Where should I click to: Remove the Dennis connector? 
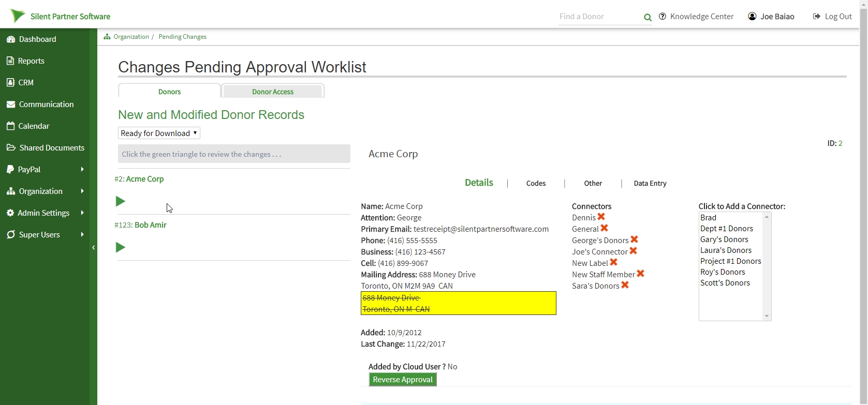coord(601,217)
